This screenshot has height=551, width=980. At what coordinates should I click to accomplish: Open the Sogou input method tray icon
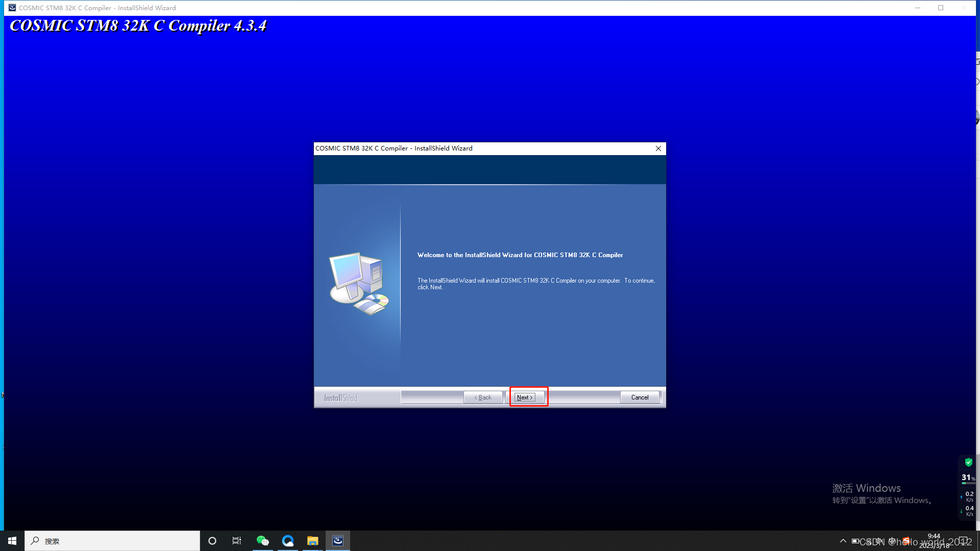point(906,541)
